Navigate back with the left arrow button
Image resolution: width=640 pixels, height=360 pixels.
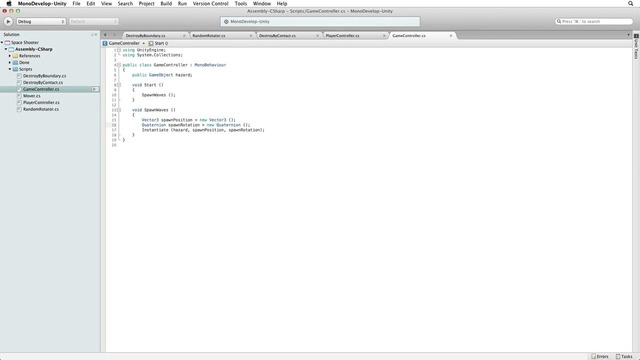(x=105, y=35)
